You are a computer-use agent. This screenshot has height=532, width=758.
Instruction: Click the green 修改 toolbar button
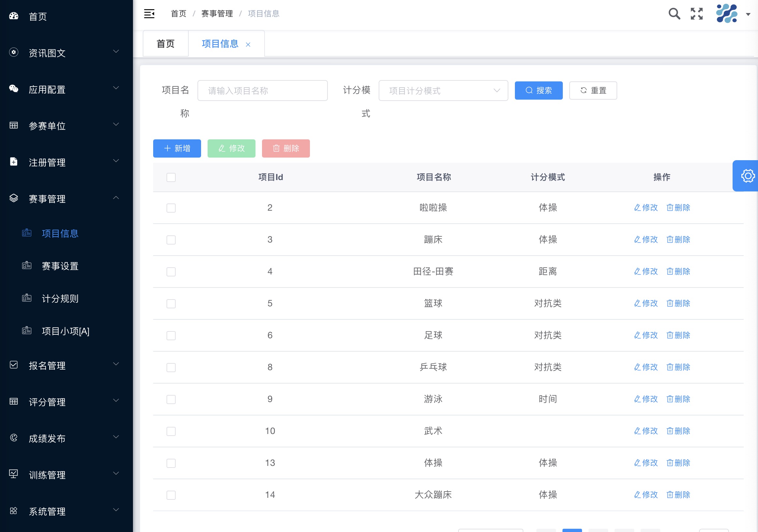(x=231, y=148)
